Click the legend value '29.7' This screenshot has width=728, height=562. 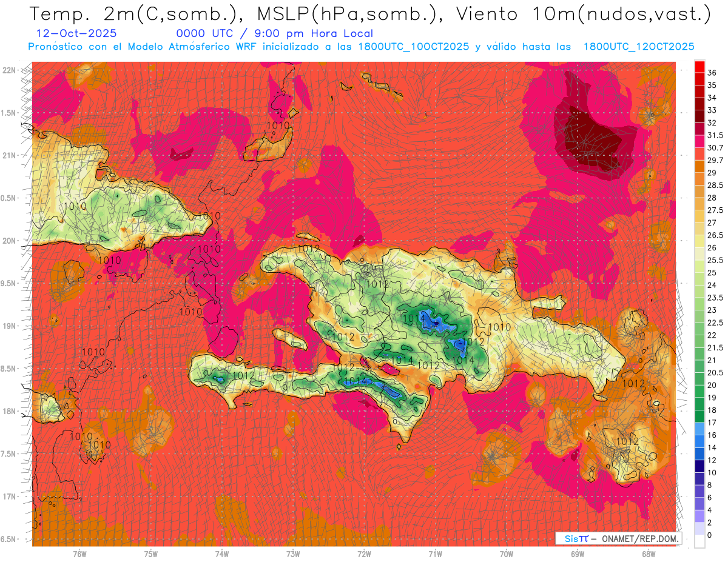point(715,160)
